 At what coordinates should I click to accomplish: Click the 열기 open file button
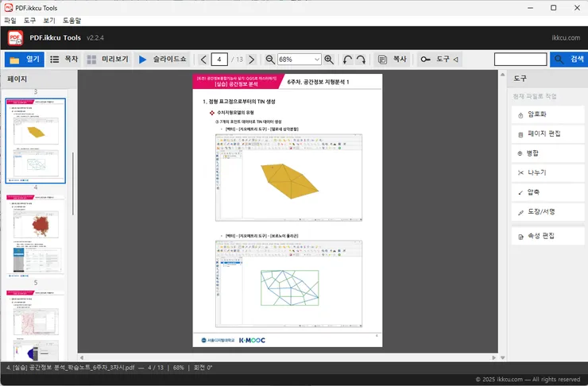point(25,60)
